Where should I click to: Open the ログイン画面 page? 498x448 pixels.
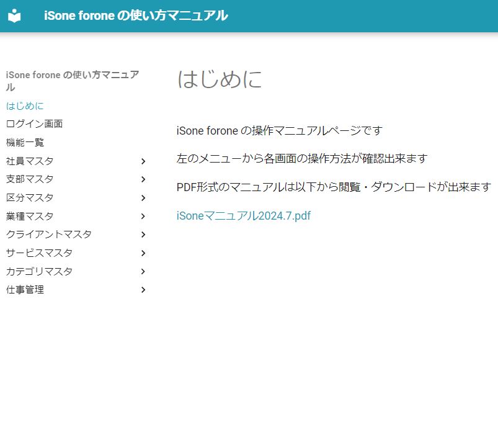pyautogui.click(x=34, y=124)
